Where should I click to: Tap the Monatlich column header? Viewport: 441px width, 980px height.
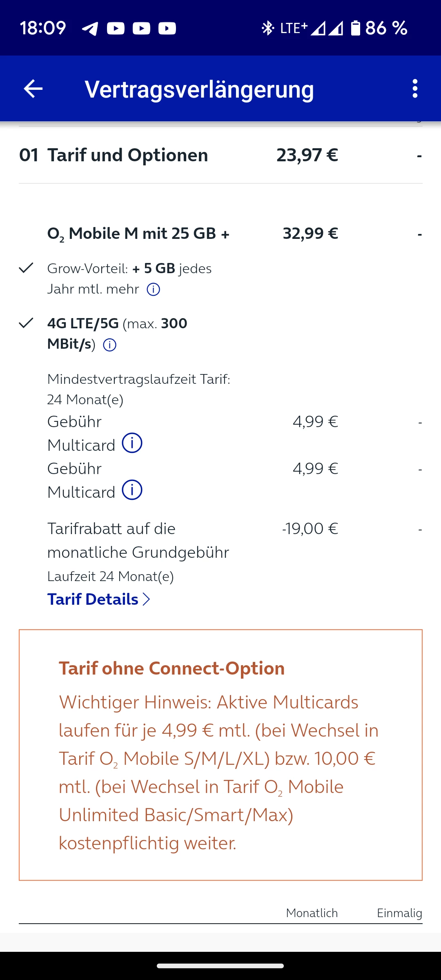click(312, 913)
